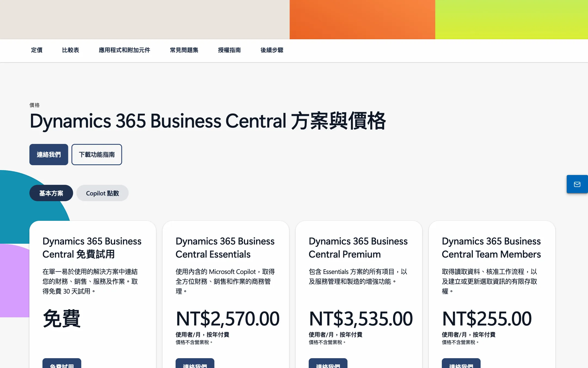Click the NT$2,570.00 price text

point(228,319)
